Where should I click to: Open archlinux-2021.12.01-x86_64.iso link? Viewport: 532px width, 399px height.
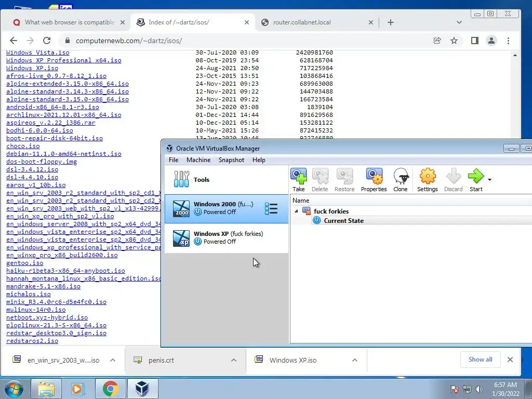[x=64, y=115]
